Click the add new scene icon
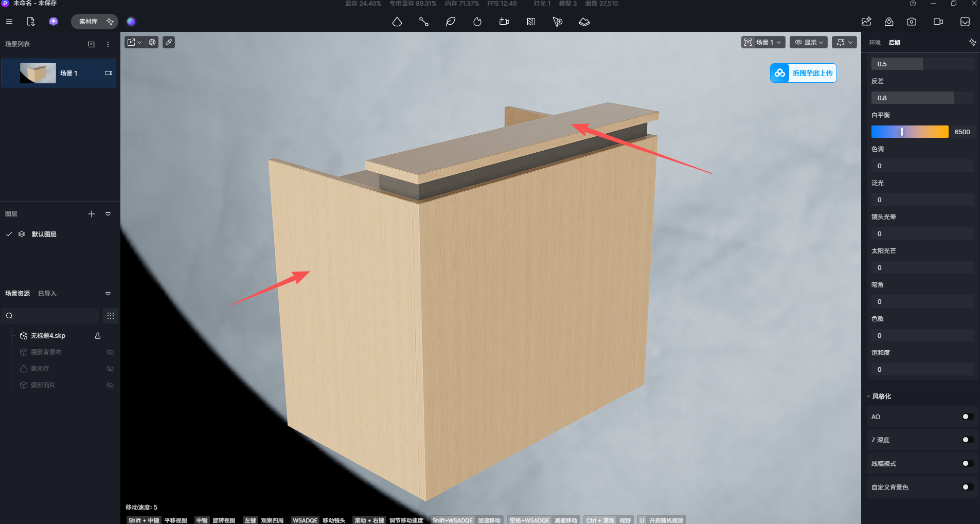Image resolution: width=980 pixels, height=524 pixels. 92,44
